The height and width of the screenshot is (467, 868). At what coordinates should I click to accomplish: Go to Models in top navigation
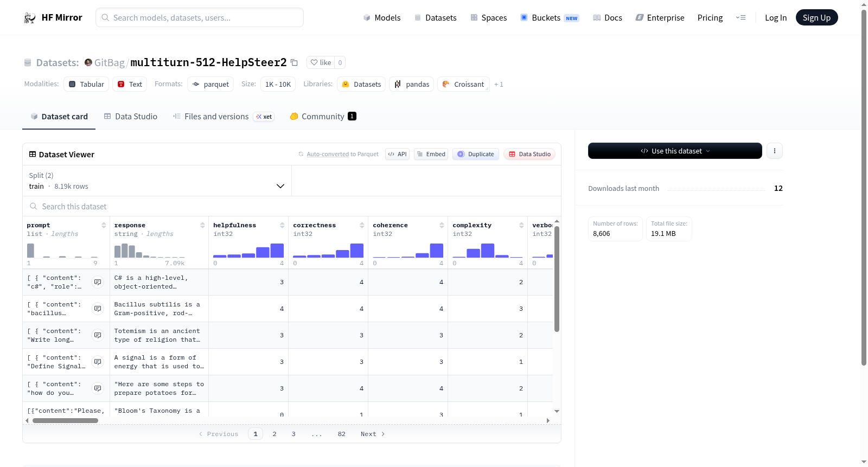pos(382,18)
